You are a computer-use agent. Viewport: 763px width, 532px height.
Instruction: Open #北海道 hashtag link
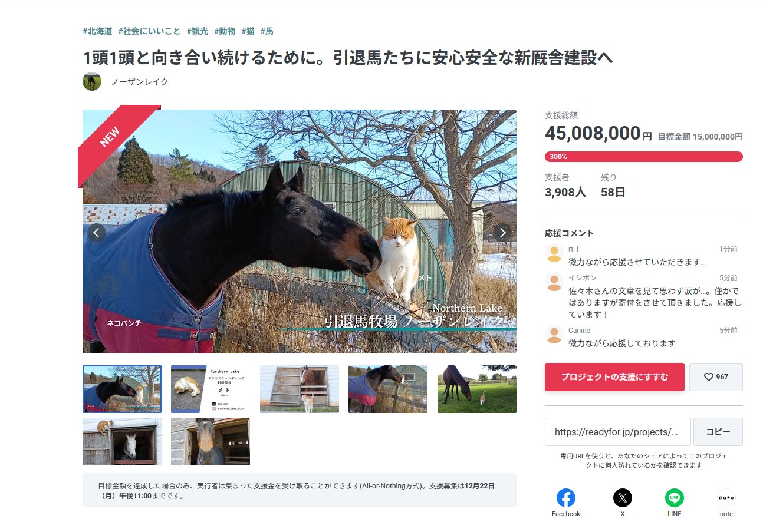point(97,31)
